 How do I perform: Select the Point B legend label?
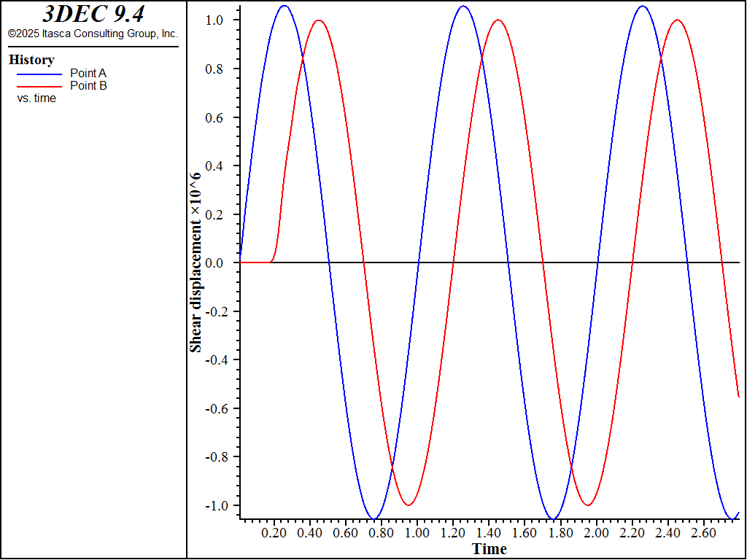88,85
